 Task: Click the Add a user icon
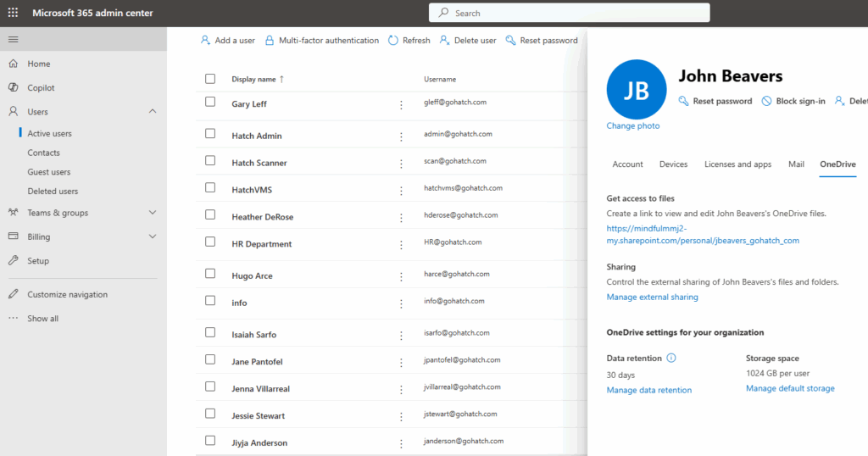point(205,41)
